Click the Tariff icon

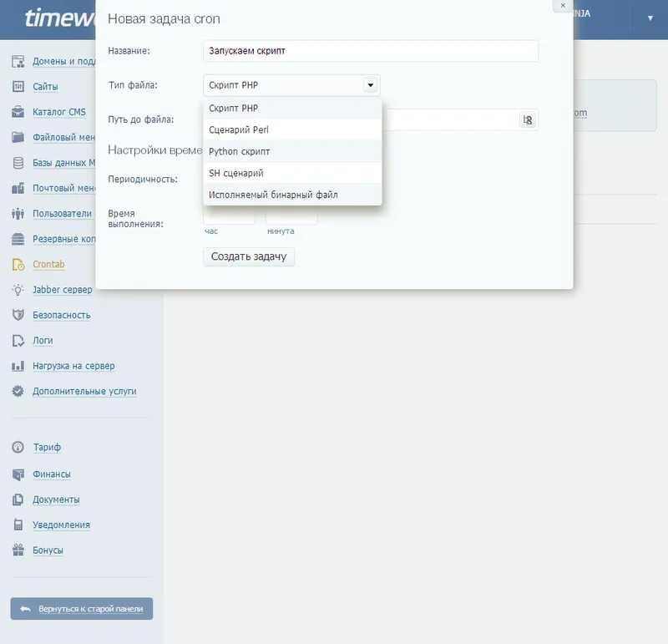18,447
